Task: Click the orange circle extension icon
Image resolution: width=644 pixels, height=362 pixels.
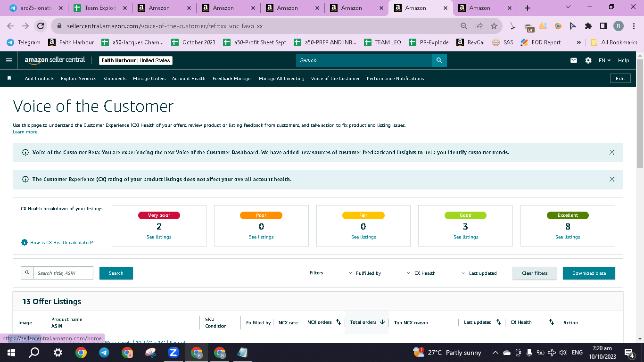Action: click(558, 26)
